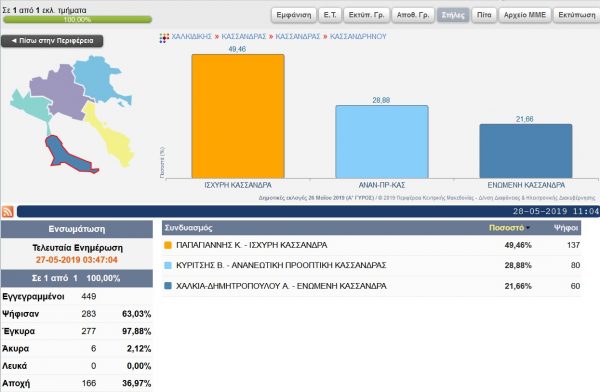This screenshot has width=600, height=392.
Task: Click the orange RSS feed icon
Action: (x=8, y=211)
